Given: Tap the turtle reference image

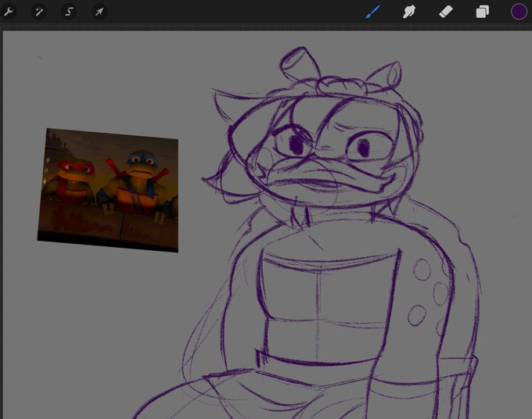Looking at the screenshot, I should click(108, 190).
